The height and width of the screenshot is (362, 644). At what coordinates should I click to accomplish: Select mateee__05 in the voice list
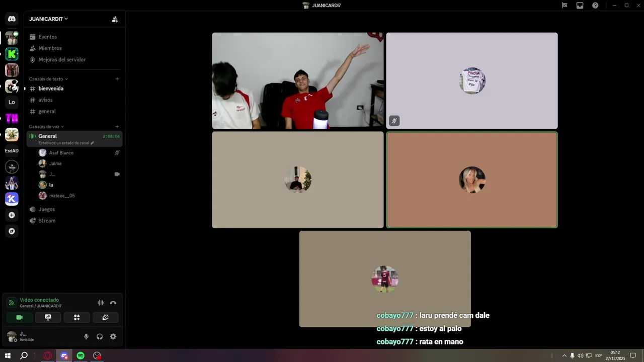click(x=79, y=196)
